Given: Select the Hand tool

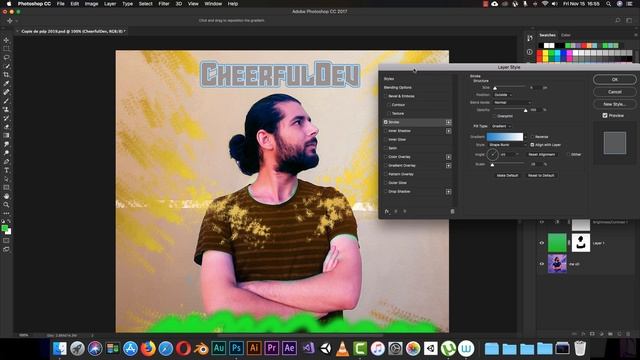Looking at the screenshot, I should tap(6, 196).
